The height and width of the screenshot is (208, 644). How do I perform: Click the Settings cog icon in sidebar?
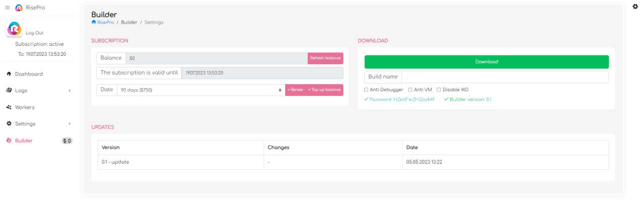tap(9, 124)
